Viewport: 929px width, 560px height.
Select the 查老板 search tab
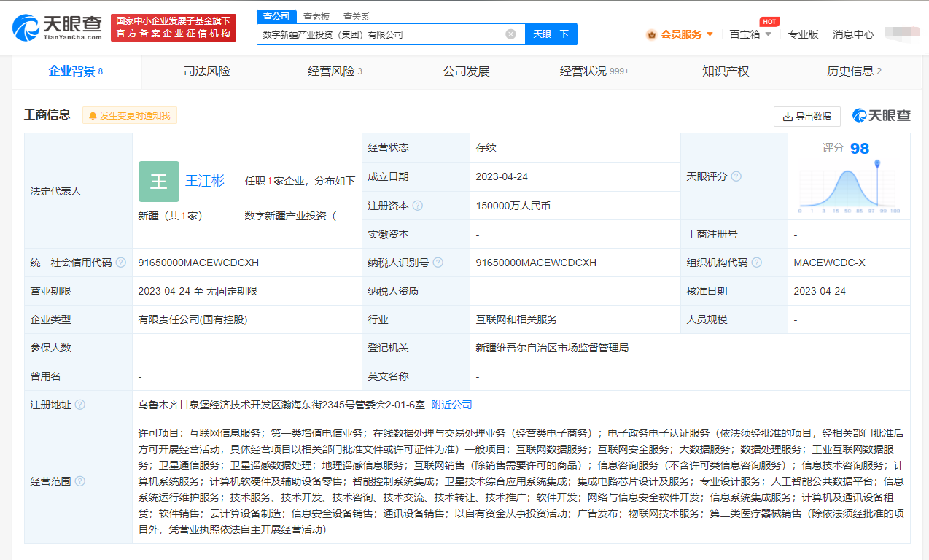coord(316,17)
